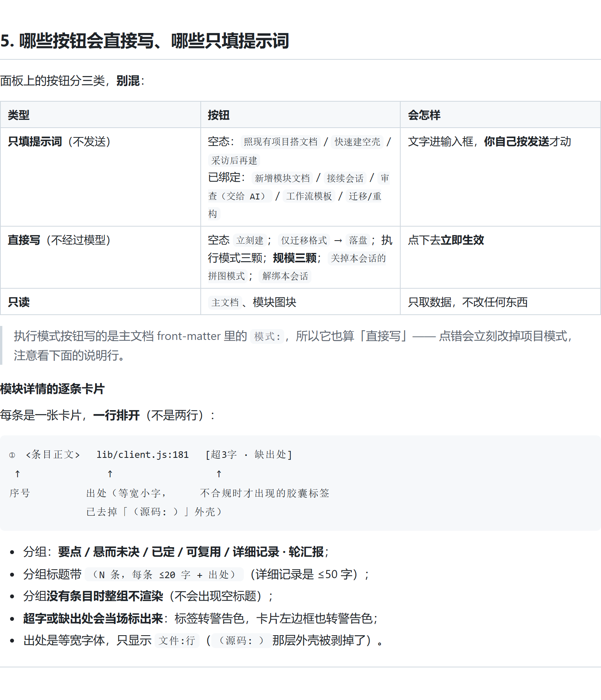Click the 主文档 code chip
601x700 pixels.
[x=225, y=302]
